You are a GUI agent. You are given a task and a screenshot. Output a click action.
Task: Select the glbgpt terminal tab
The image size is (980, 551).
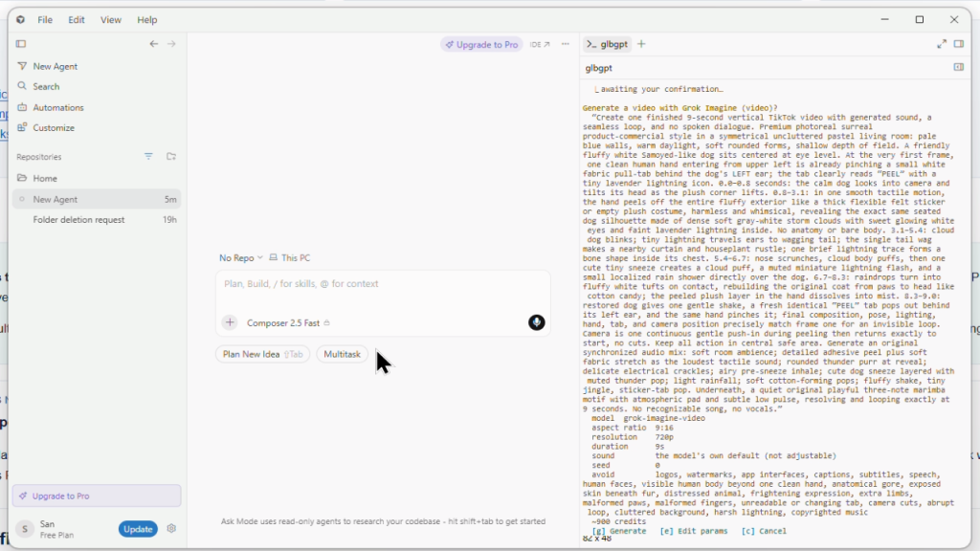coord(607,44)
